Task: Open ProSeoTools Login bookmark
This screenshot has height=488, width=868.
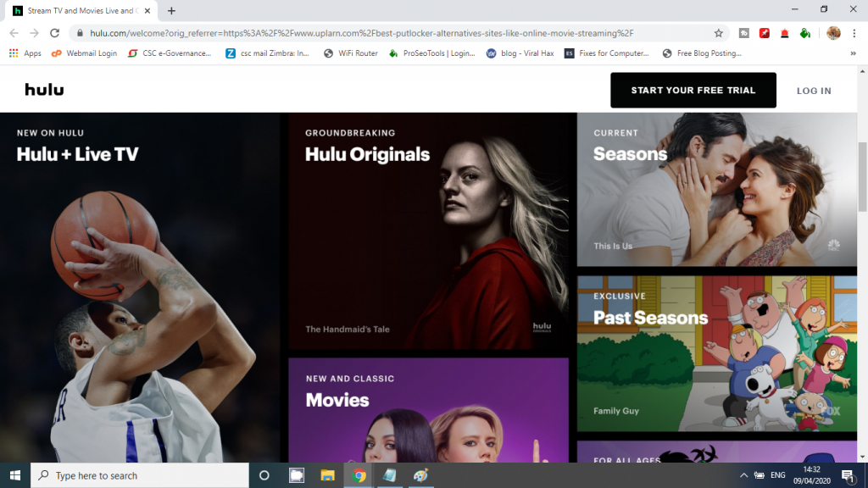Action: [432, 53]
